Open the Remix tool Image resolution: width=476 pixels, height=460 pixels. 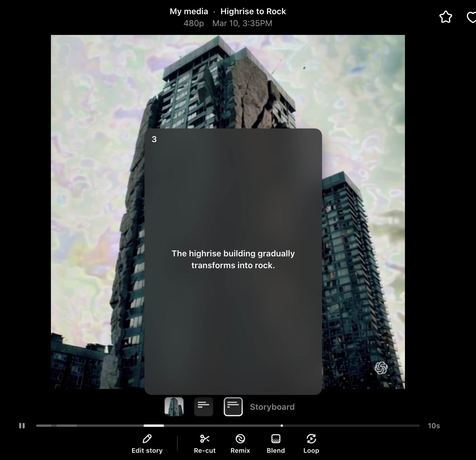click(240, 444)
